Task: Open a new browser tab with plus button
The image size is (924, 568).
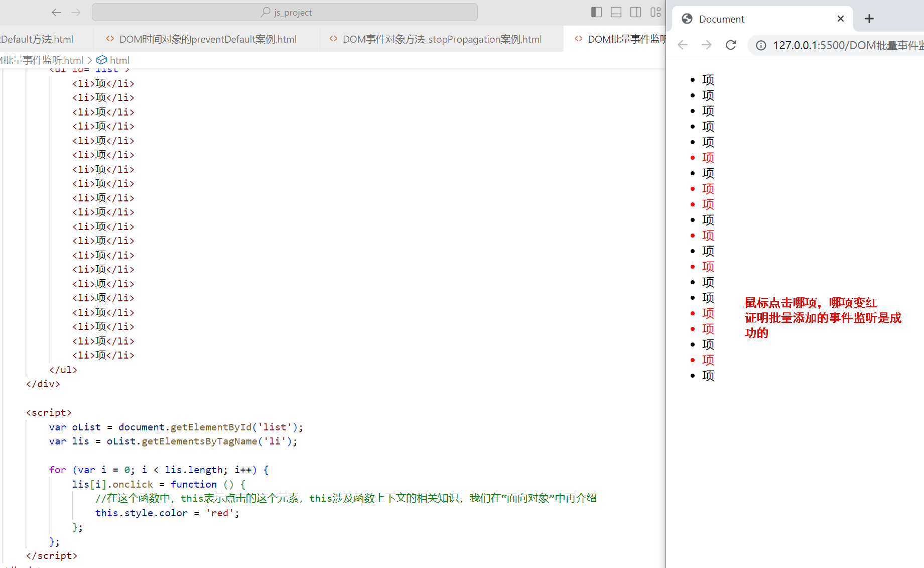Action: [x=869, y=19]
